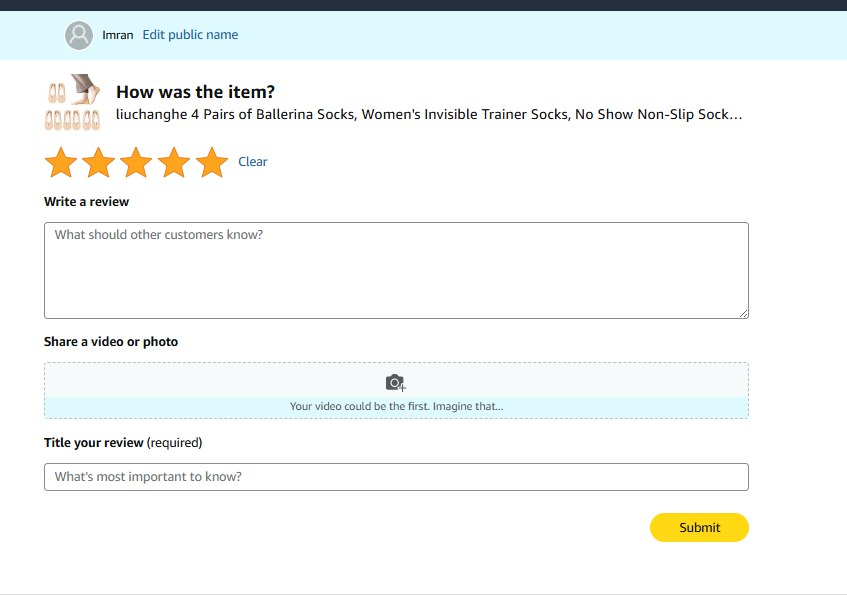Click the 'Write a review' label
Image resolution: width=847 pixels, height=595 pixels.
coord(86,202)
